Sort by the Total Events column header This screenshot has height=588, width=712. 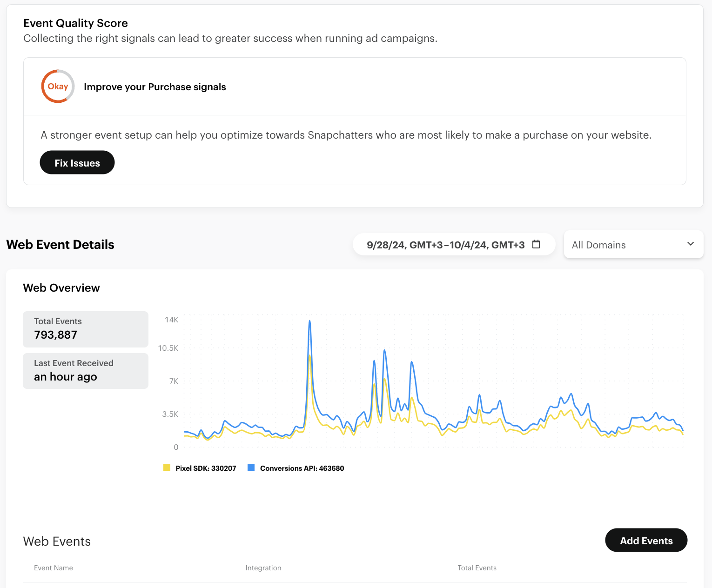coord(477,568)
